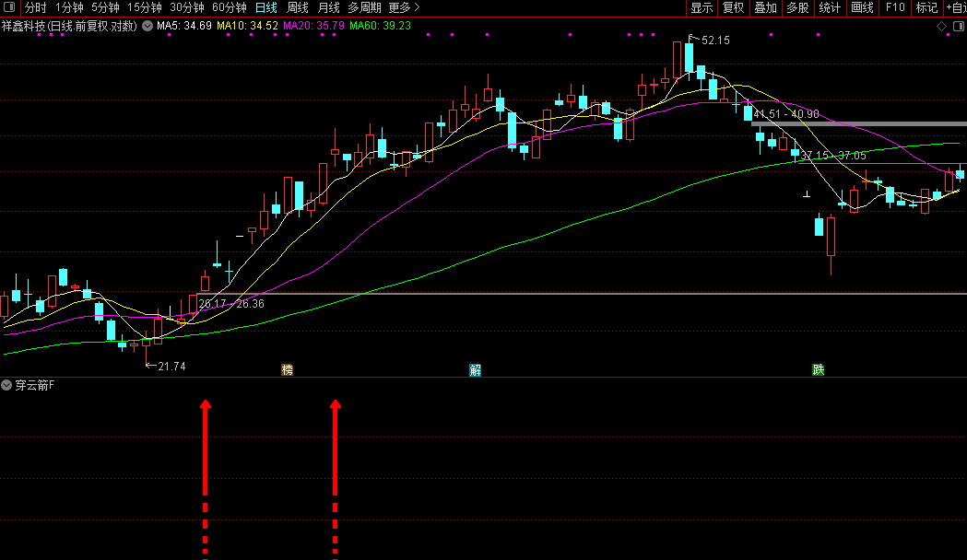
Task: Click the 解 unlock marker icon
Action: click(475, 369)
